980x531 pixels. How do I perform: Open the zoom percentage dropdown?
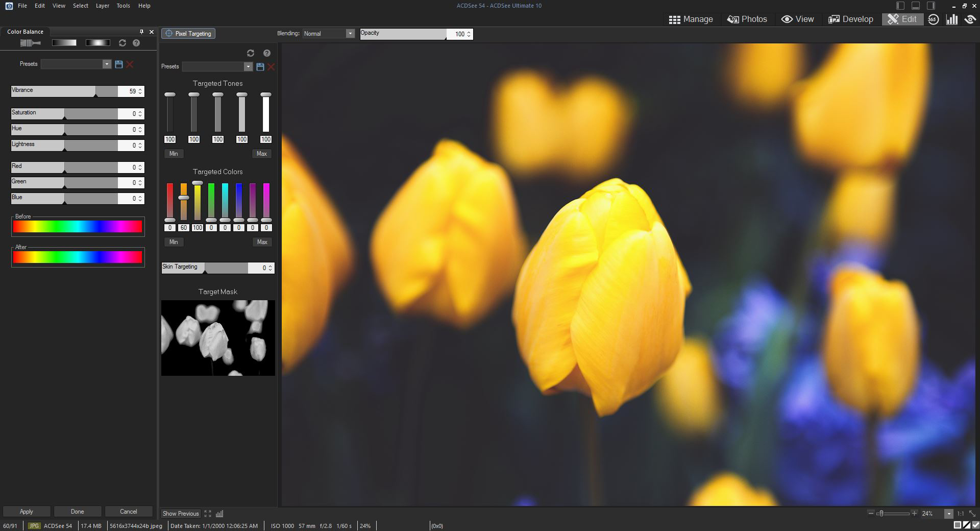pos(948,514)
